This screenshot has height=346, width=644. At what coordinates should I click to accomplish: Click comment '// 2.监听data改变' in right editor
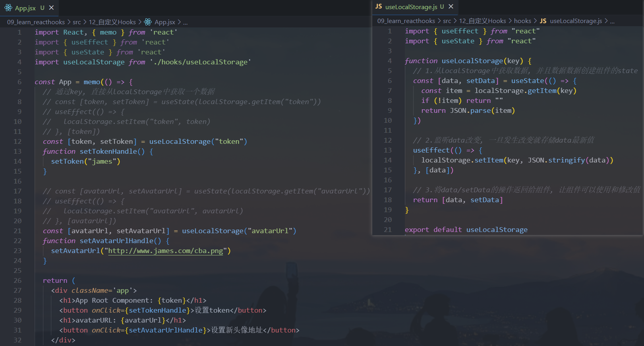447,140
